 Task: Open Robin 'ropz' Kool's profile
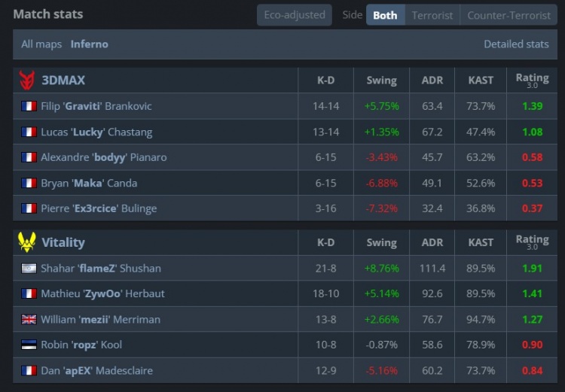coord(81,345)
